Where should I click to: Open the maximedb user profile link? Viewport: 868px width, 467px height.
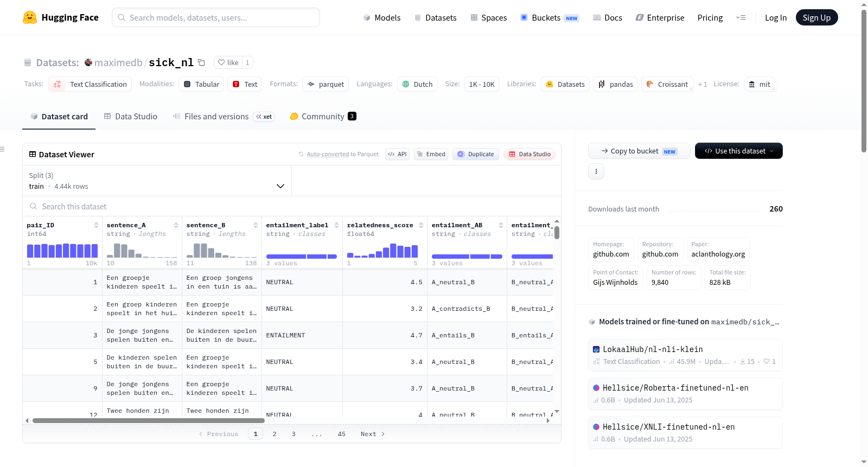[118, 62]
